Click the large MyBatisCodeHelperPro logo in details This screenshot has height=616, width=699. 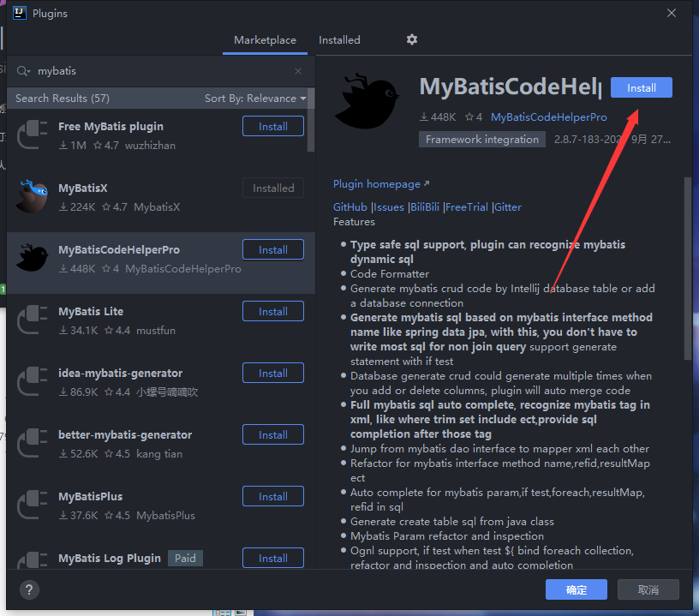click(x=367, y=99)
